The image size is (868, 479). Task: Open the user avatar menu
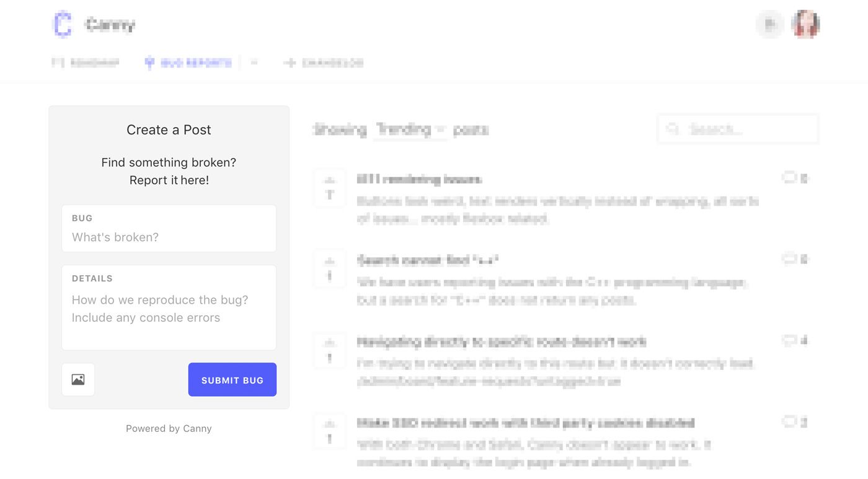coord(805,25)
